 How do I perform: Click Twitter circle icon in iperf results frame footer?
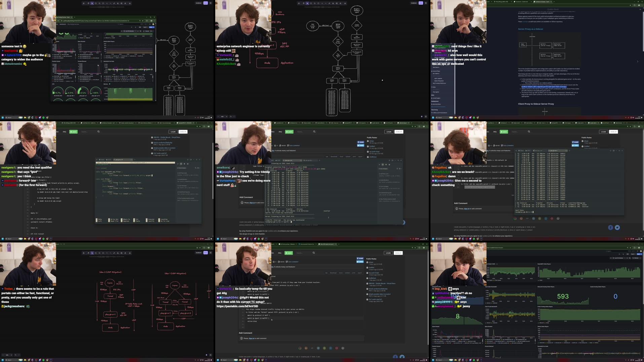tap(617, 228)
